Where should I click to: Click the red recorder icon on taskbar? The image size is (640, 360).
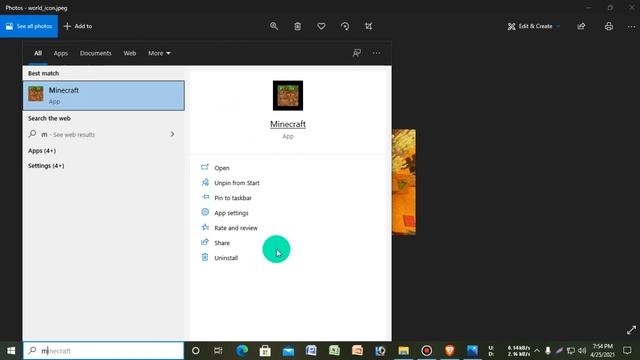(x=427, y=351)
